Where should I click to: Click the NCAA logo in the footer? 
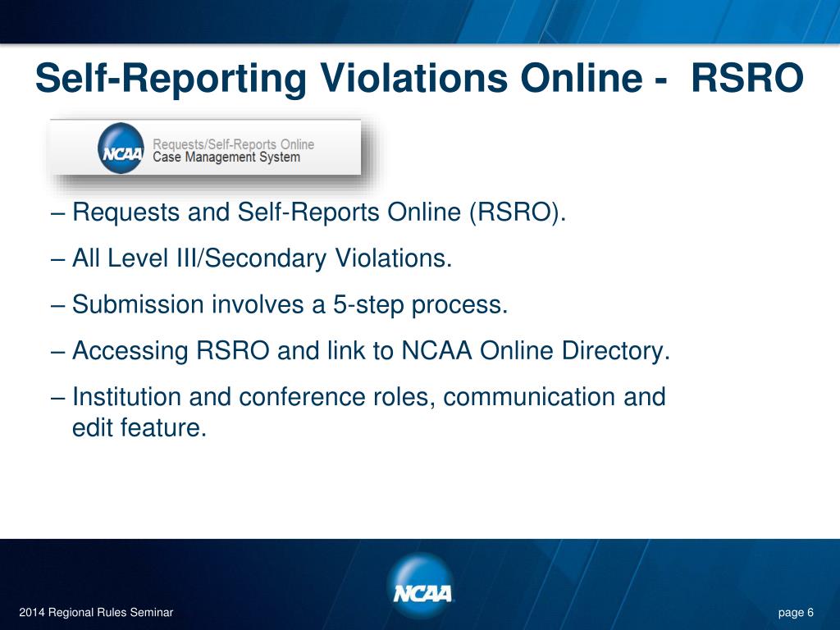[x=421, y=586]
